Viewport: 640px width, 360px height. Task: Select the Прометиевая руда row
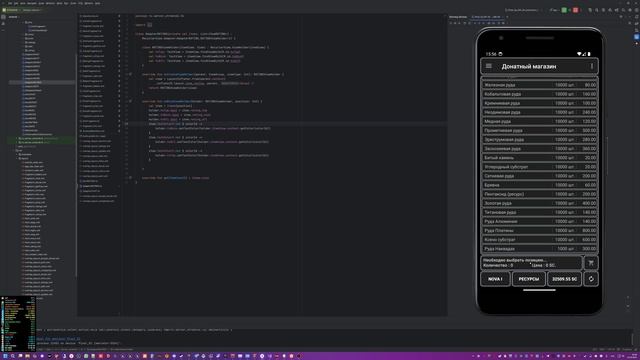[x=540, y=131]
